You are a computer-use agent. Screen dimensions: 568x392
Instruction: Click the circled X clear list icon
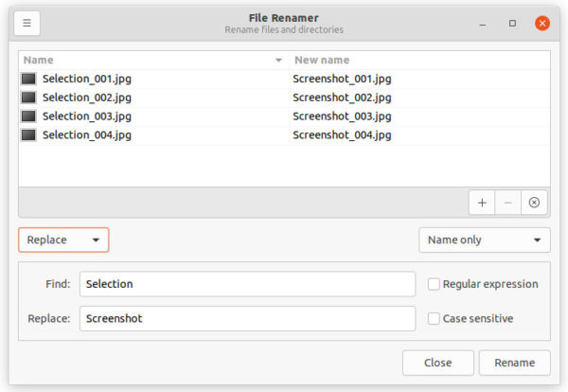pos(534,203)
